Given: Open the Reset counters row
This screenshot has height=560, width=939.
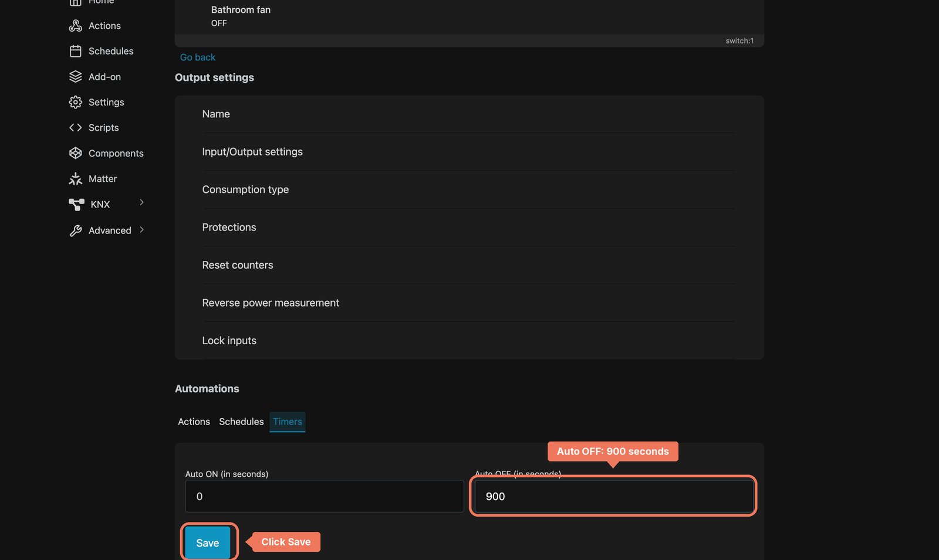Looking at the screenshot, I should click(468, 265).
